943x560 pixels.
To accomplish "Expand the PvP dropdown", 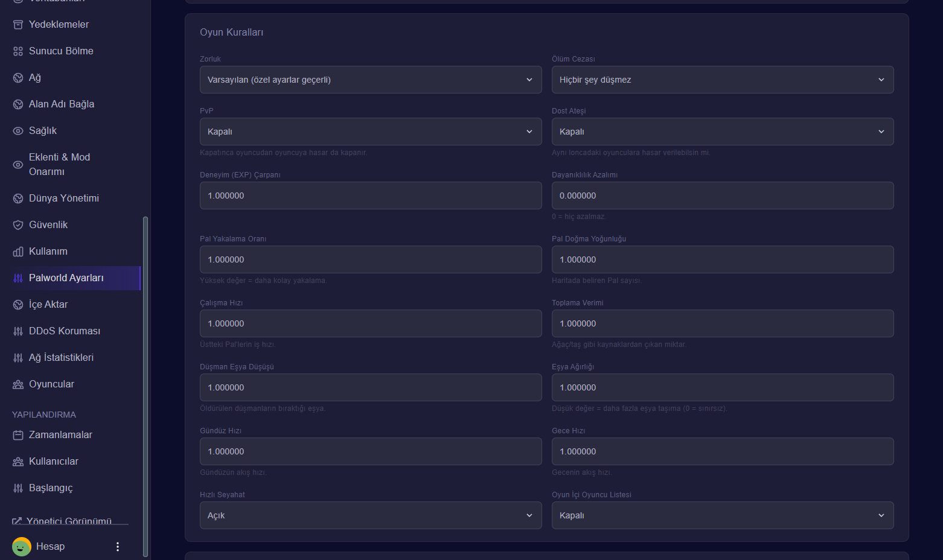I will [371, 132].
